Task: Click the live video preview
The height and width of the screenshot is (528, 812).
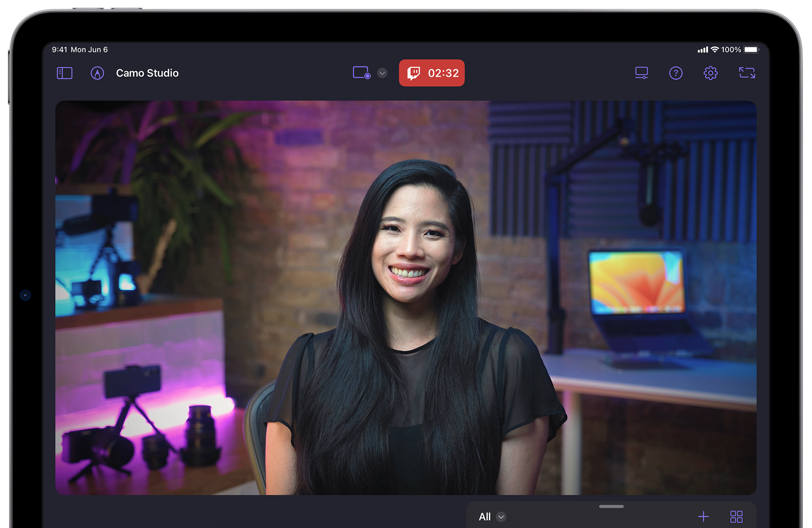Action: click(x=405, y=297)
